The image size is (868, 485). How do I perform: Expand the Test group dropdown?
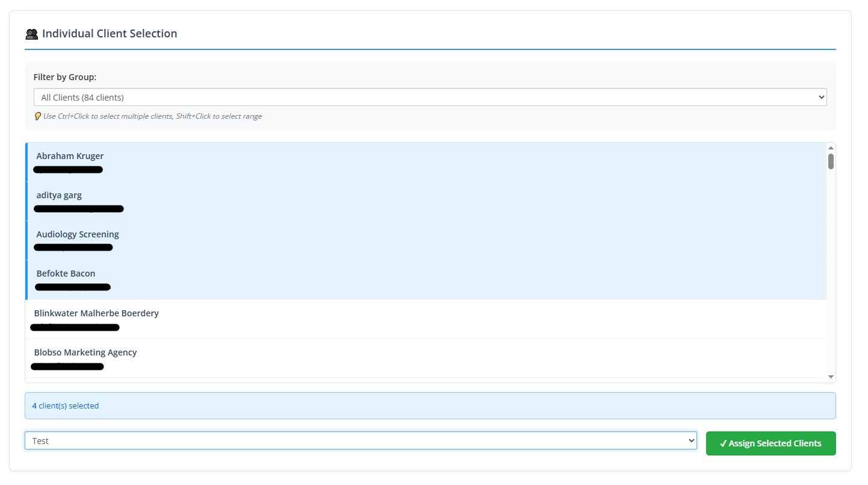[360, 441]
